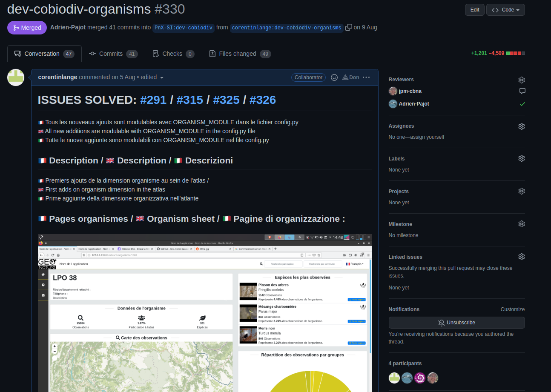Switch to the Commits tab
This screenshot has width=551, height=392.
coord(113,54)
